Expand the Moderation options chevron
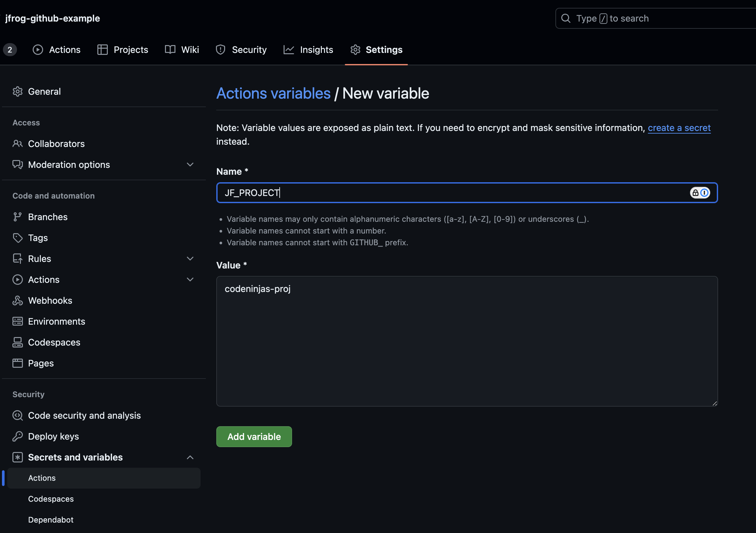This screenshot has height=533, width=756. click(x=190, y=165)
